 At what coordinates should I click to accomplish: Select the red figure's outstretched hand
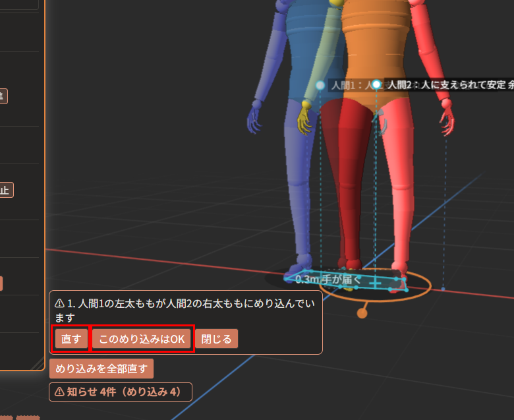(447, 117)
